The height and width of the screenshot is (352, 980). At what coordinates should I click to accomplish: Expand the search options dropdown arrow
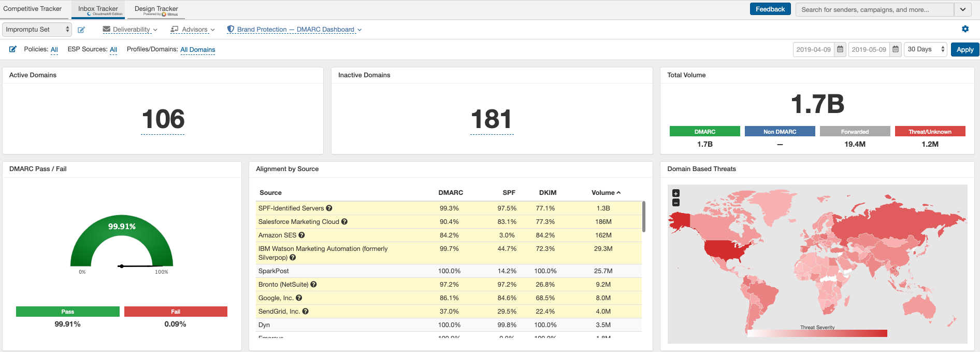point(963,9)
